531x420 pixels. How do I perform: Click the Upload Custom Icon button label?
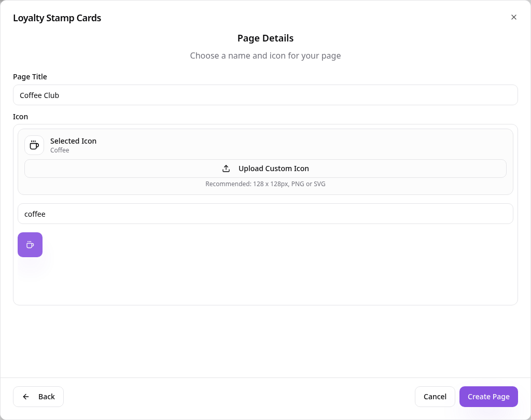(x=274, y=169)
